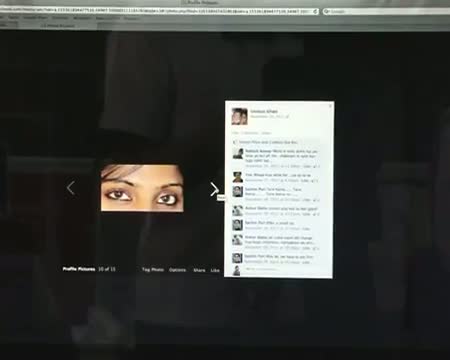Go to the previous photo with left arrow
Image resolution: width=450 pixels, height=360 pixels.
pos(70,188)
